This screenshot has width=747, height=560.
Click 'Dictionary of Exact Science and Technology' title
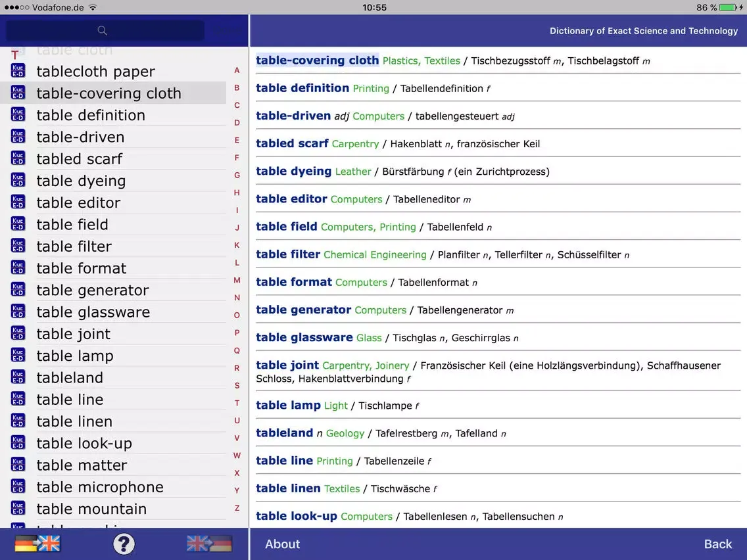(644, 31)
